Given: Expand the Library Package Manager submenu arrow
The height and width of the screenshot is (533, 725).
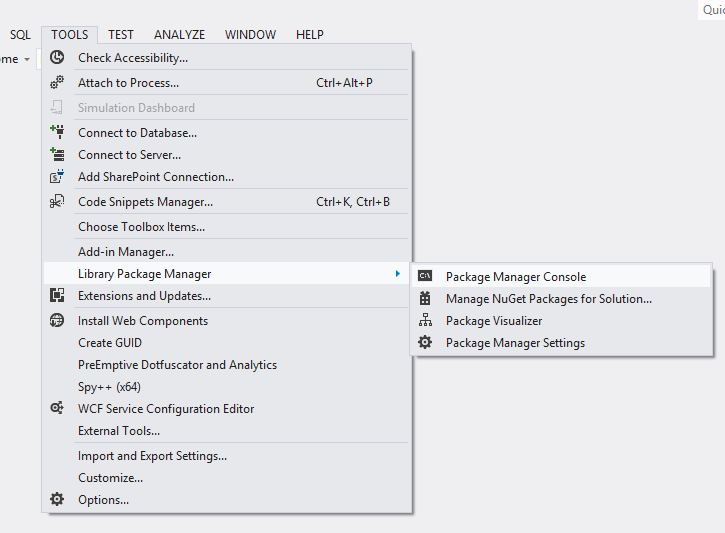Looking at the screenshot, I should [397, 274].
